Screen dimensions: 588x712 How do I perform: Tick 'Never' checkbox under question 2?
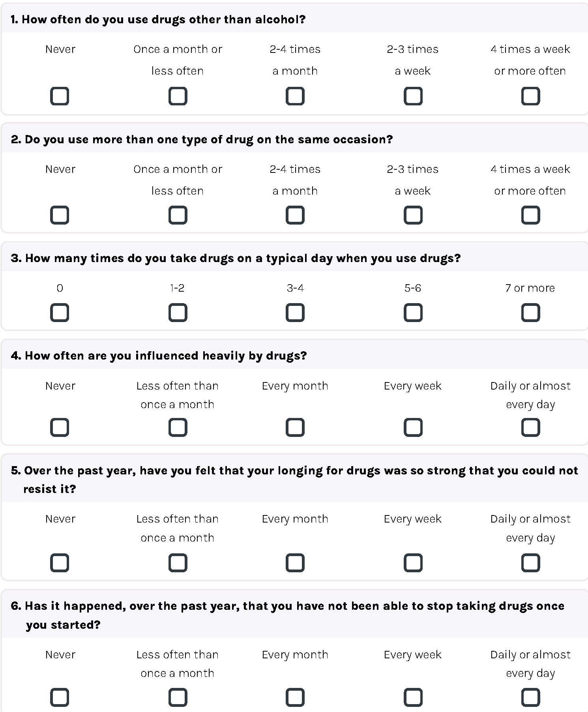(x=60, y=215)
